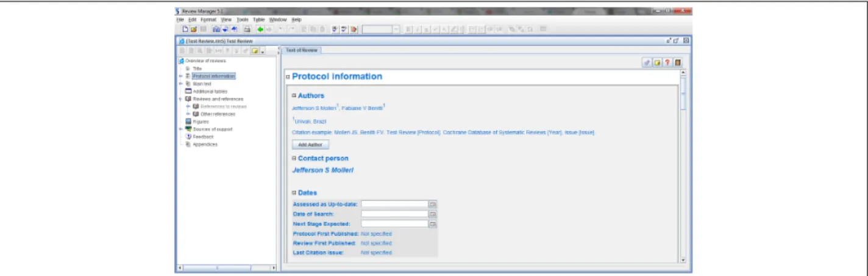The width and height of the screenshot is (868, 276).
Task: Click the Fabiane V Benitti author link
Action: coord(362,108)
